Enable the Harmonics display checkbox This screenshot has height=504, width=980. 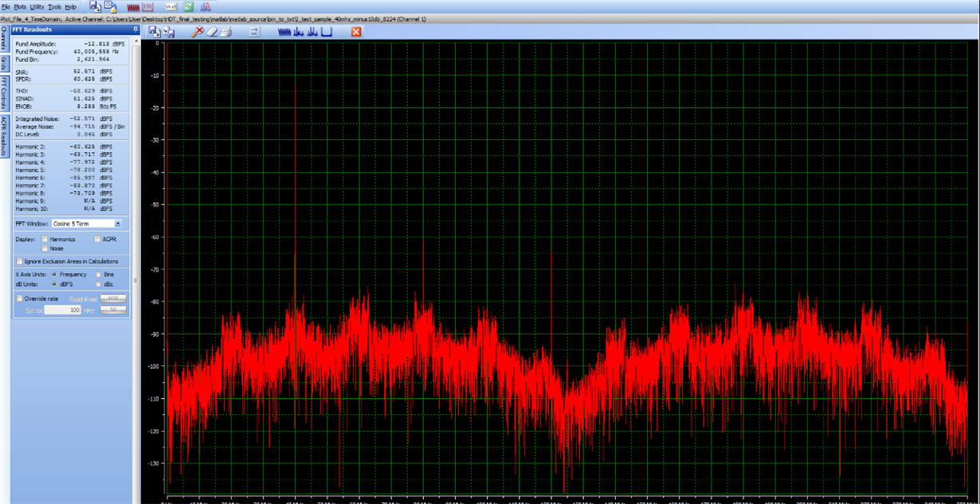(45, 239)
